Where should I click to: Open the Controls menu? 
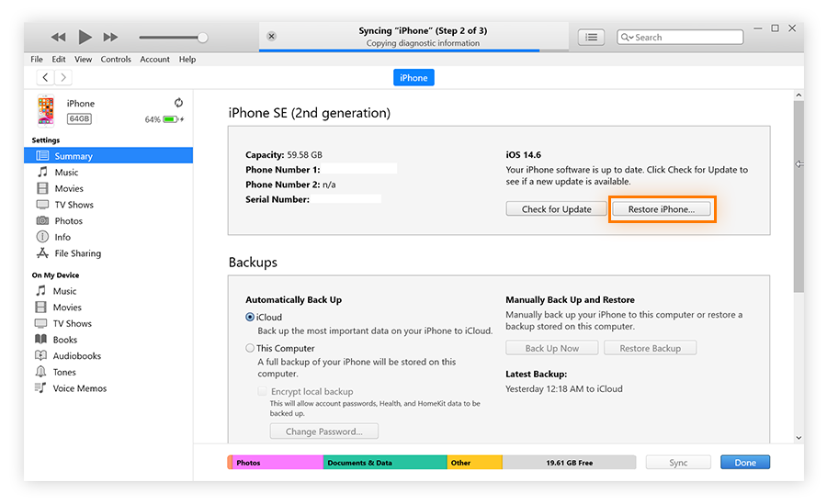[x=116, y=60]
